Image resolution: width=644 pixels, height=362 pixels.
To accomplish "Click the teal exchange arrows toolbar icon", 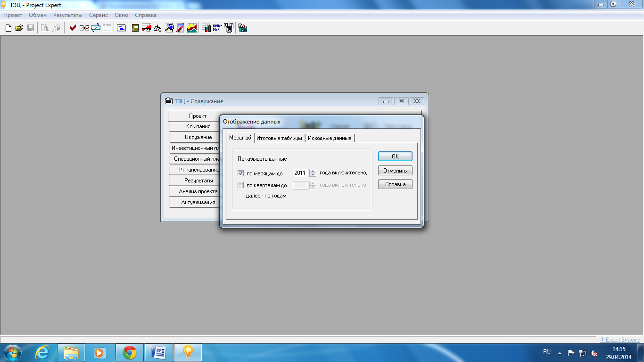I will (x=96, y=28).
